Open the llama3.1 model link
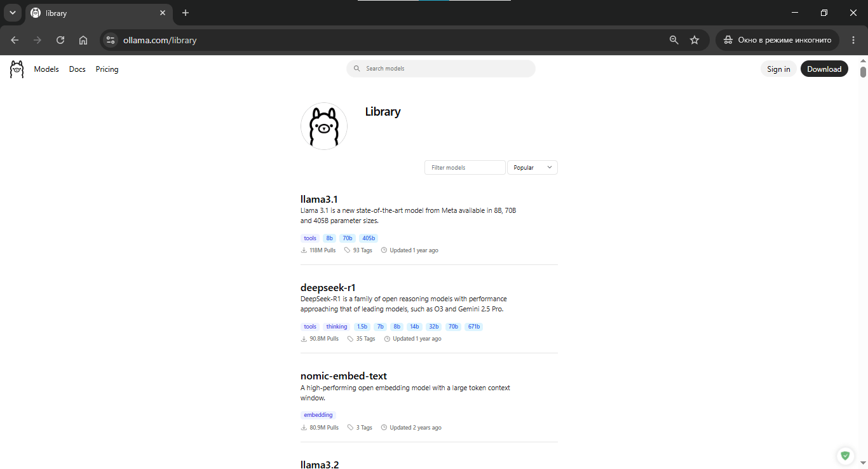 click(x=319, y=199)
